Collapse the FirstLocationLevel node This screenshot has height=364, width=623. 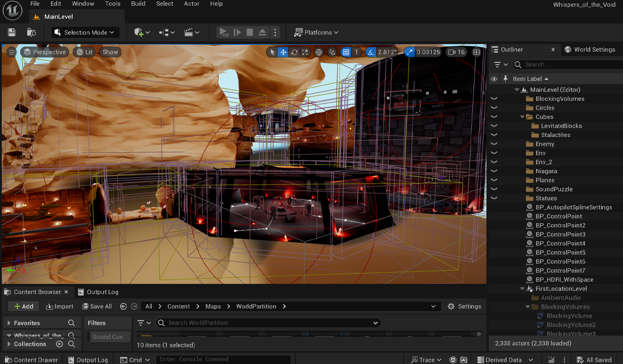point(522,289)
